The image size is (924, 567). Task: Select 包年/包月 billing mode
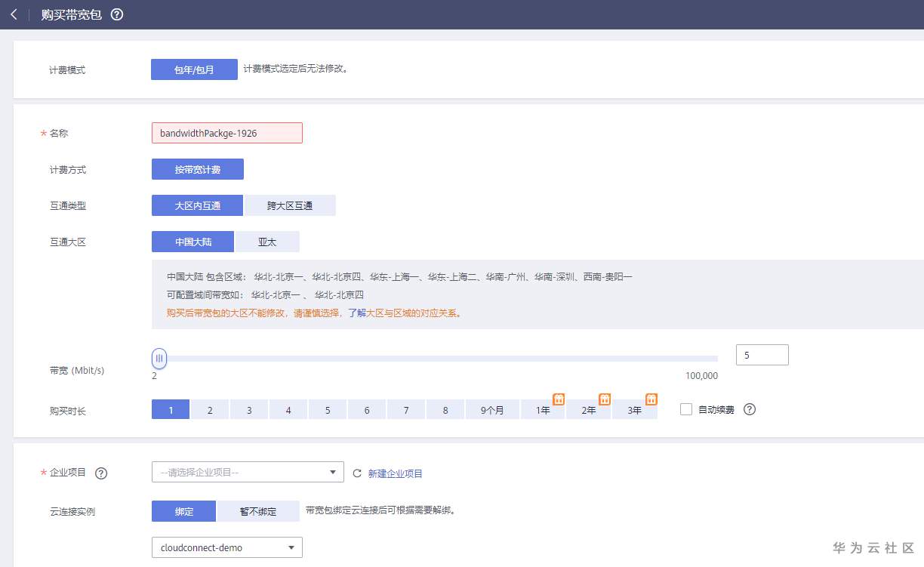(x=194, y=69)
